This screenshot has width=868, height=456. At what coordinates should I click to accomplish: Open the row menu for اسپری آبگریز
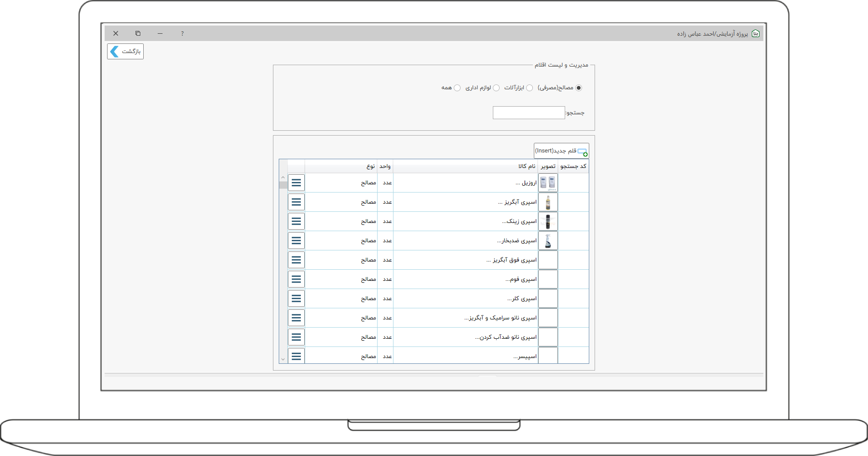[x=296, y=202]
